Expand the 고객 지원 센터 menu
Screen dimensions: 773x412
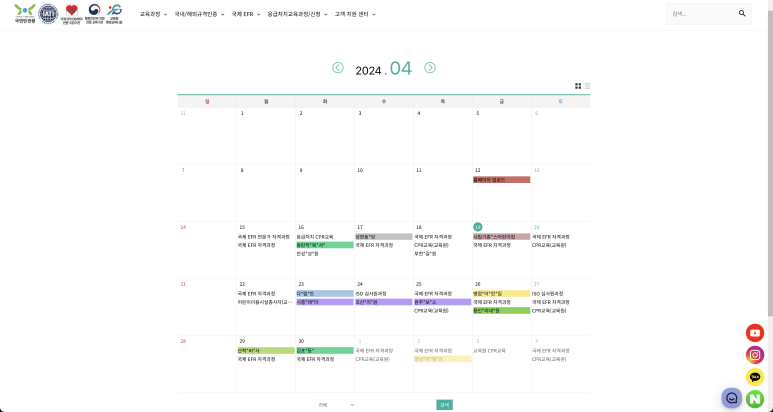[x=355, y=14]
